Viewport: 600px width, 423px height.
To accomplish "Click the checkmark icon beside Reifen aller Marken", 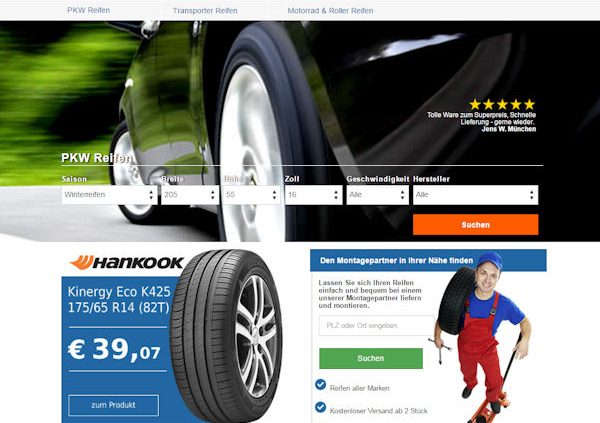I will [x=320, y=384].
